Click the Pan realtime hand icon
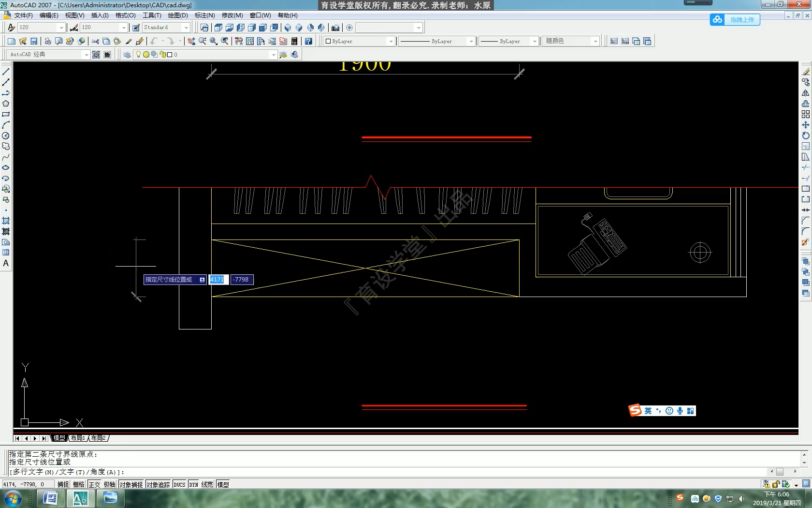The image size is (812, 508). point(191,41)
